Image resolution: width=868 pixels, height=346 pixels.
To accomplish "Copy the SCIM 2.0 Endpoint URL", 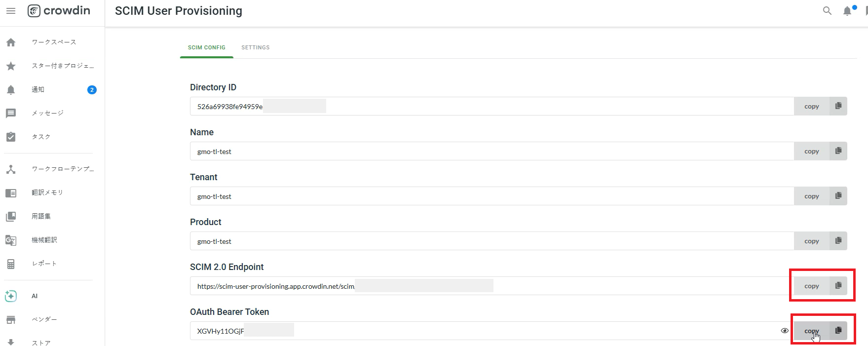I will [x=821, y=286].
